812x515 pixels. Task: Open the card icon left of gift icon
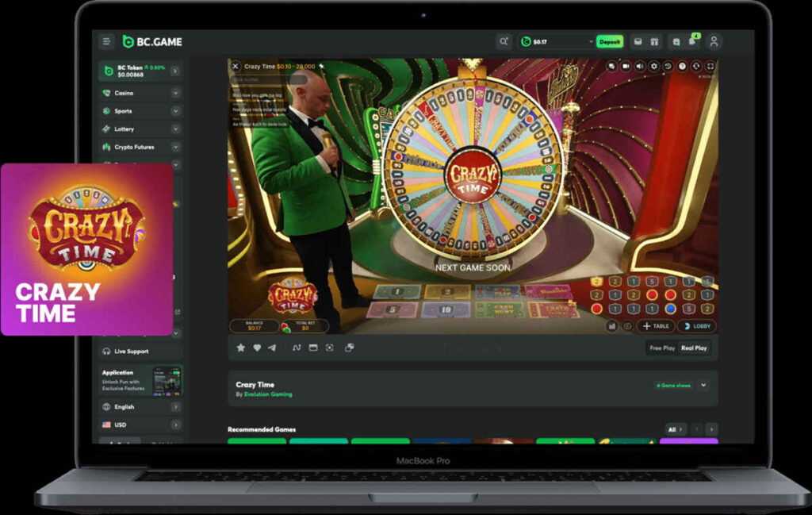(x=638, y=41)
